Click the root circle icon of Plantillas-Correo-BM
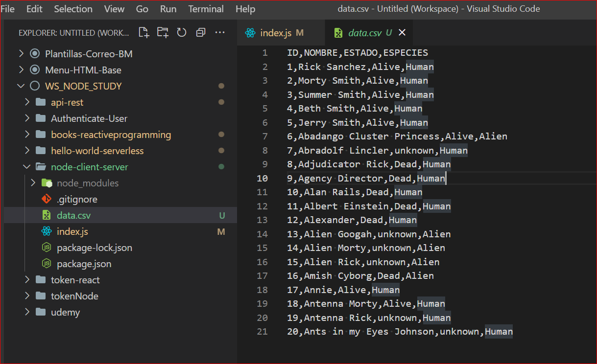597x364 pixels. click(34, 54)
